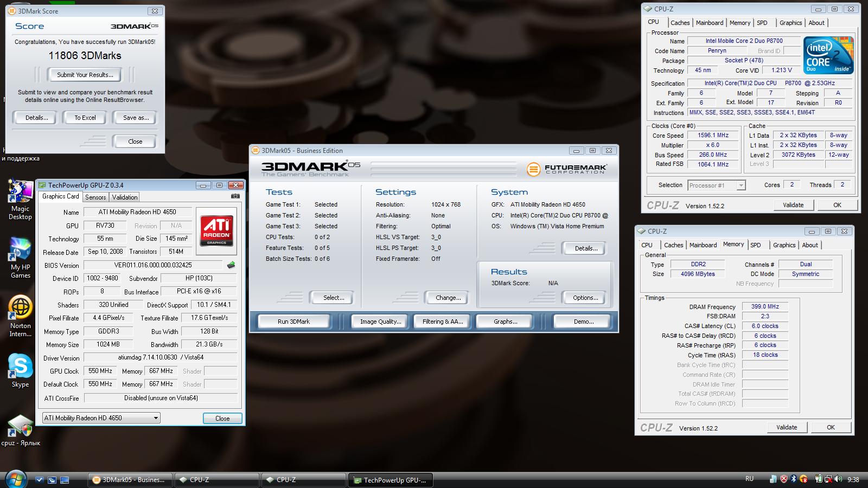The image size is (868, 488).
Task: Open the My HP Games desktop icon
Action: pyautogui.click(x=20, y=257)
